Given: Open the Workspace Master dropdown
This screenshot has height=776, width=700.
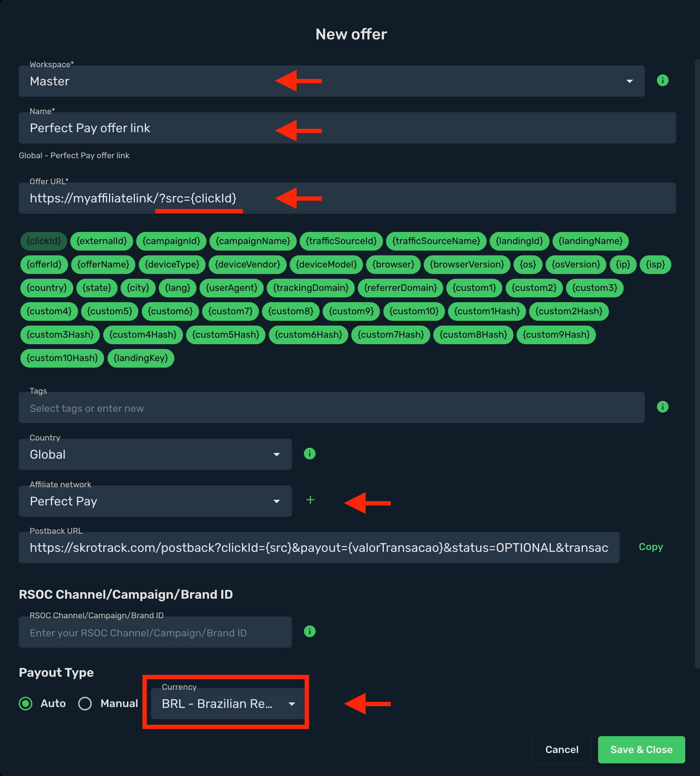Looking at the screenshot, I should [x=331, y=81].
